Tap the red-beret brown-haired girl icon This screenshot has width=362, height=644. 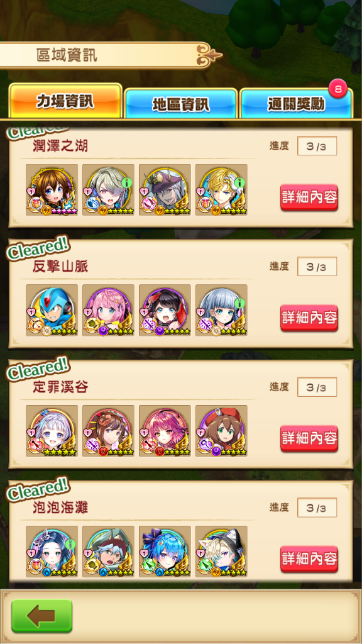tap(222, 431)
